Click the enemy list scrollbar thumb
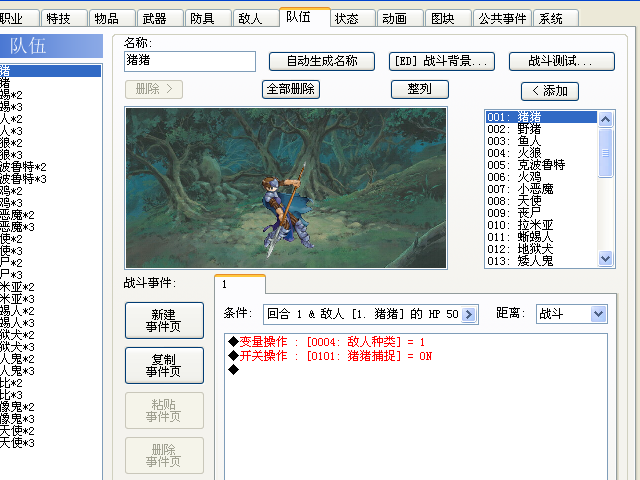Viewport: 640px width, 480px height. point(605,153)
